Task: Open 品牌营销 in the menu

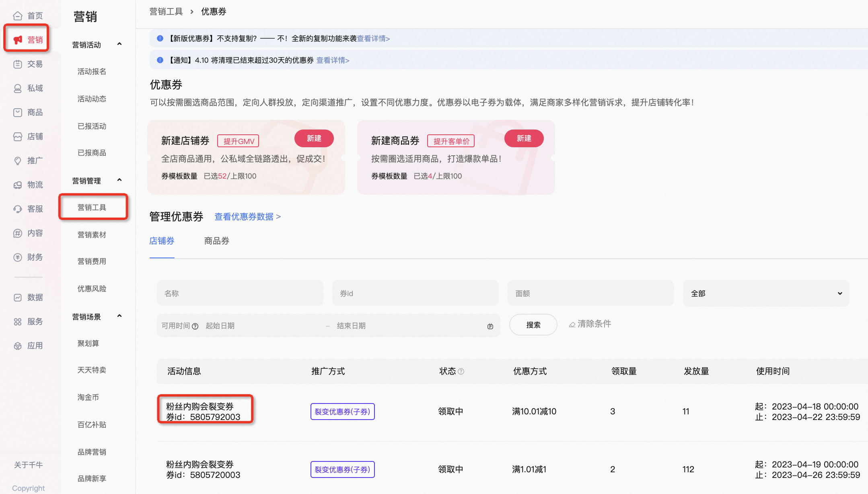Action: (x=92, y=452)
